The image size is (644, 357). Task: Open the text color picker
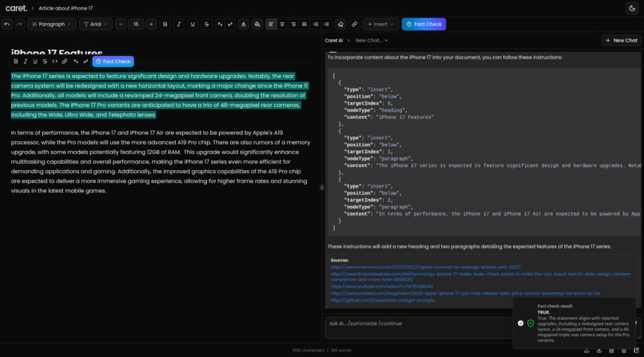244,24
